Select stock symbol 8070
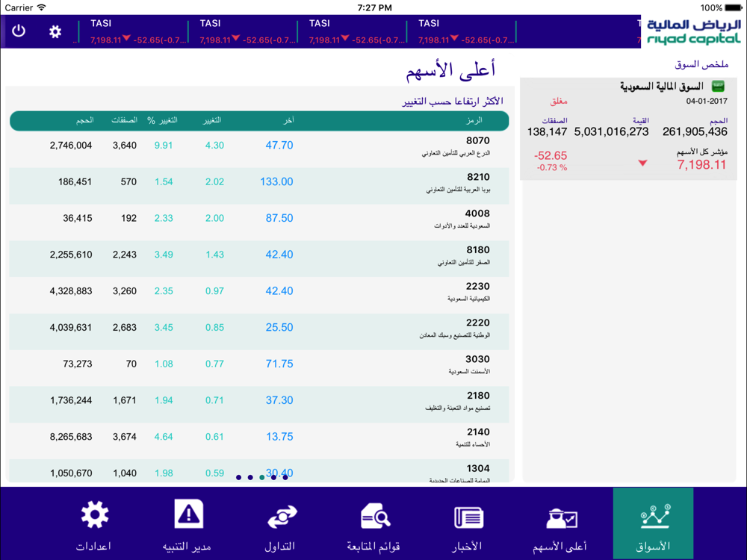Viewport: 747px width, 560px height. click(478, 140)
